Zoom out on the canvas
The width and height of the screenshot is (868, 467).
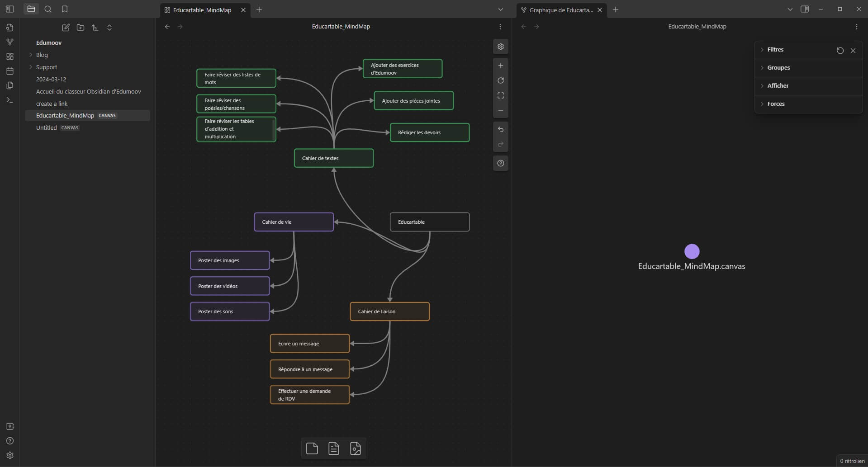500,110
